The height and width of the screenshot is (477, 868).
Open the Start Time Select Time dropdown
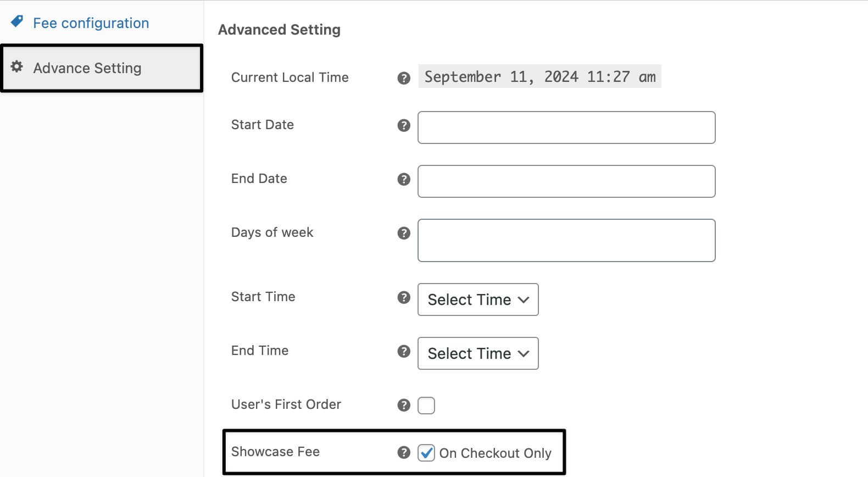477,299
